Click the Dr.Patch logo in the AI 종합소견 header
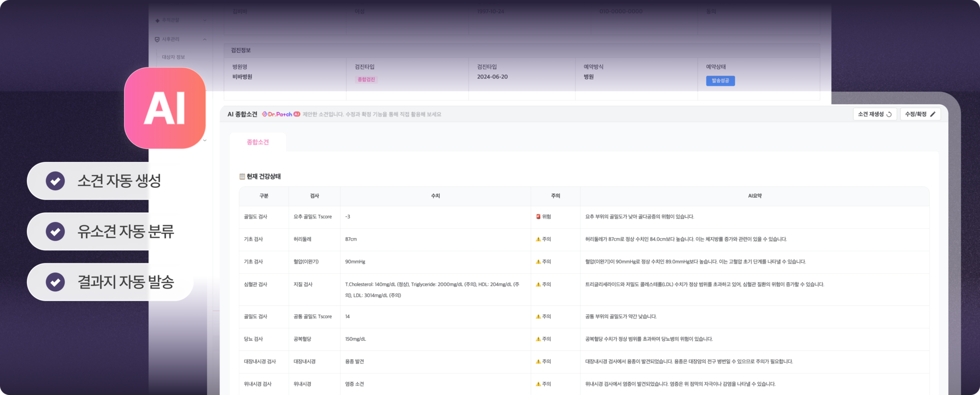 (281, 114)
